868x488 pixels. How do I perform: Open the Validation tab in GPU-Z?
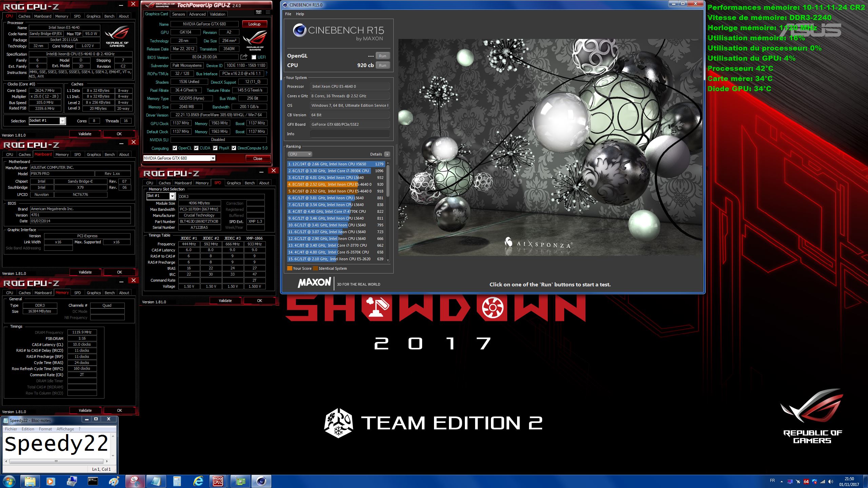coord(217,14)
